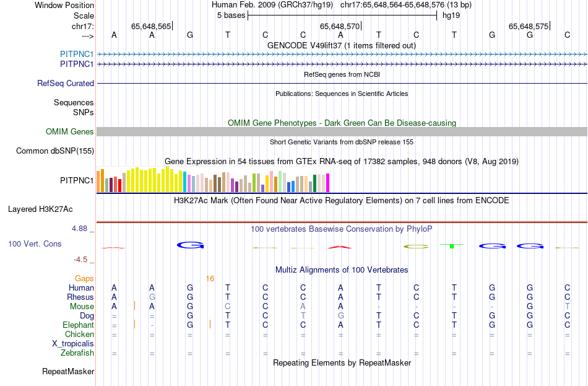Screen dimensions: 588x386
Task: Select the X_tropicalis alignment row label
Action: (x=73, y=344)
